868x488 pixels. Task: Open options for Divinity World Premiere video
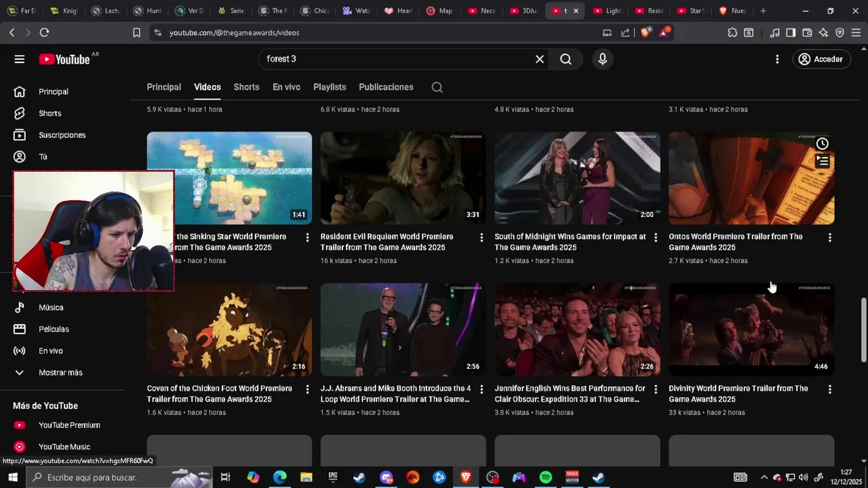829,389
